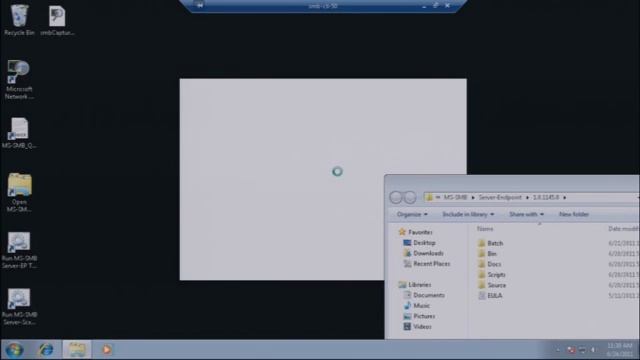Launch Microsoft Network Monitor shortcut
This screenshot has height=360, width=640.
point(19,80)
